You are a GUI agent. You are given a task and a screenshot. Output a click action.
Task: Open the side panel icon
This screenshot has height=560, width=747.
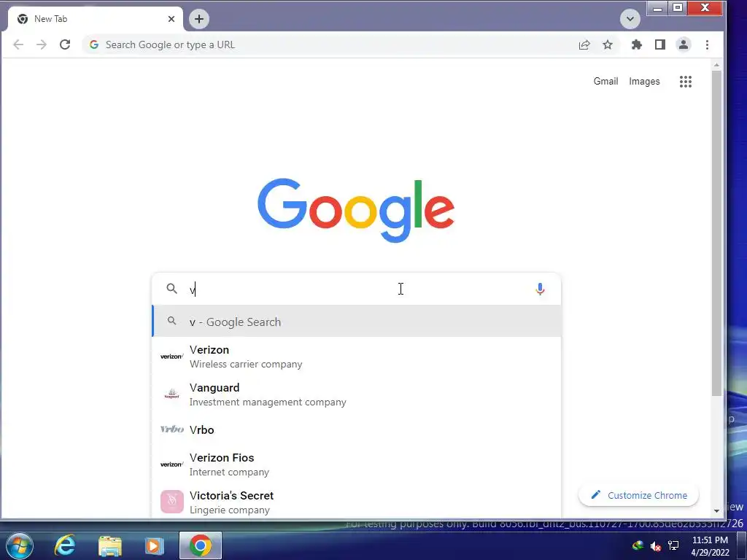[659, 44]
